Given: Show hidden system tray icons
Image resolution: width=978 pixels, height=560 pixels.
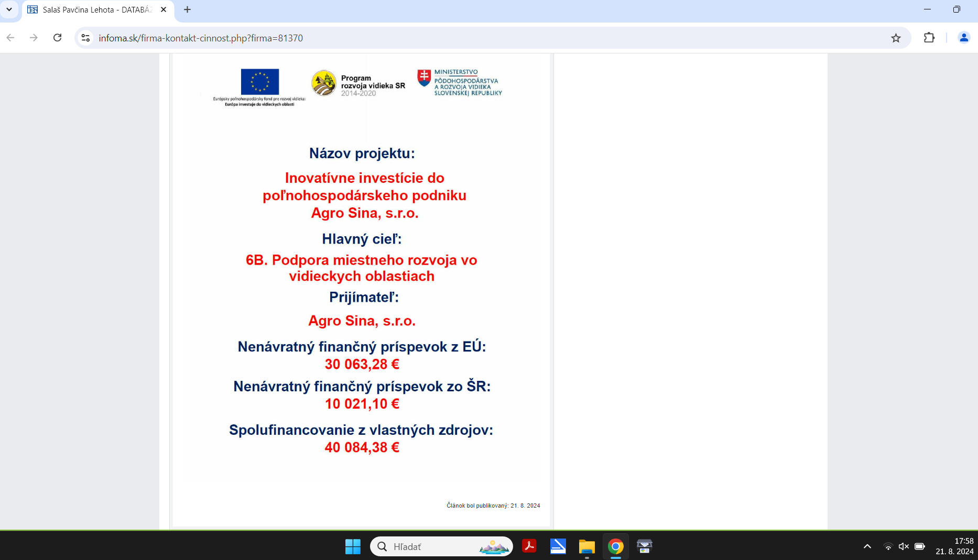Looking at the screenshot, I should (867, 546).
